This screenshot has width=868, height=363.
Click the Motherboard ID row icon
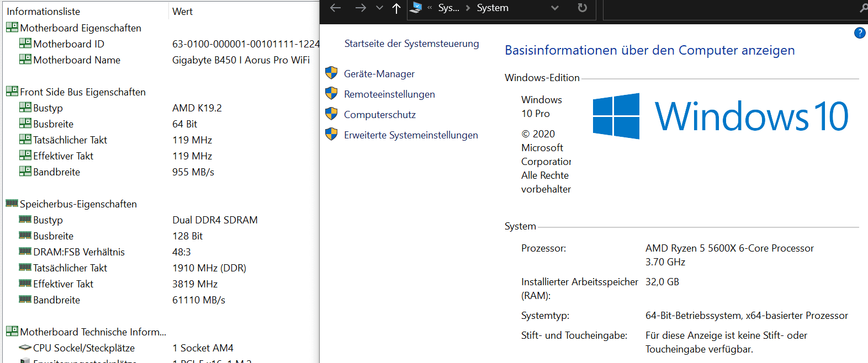click(x=25, y=43)
